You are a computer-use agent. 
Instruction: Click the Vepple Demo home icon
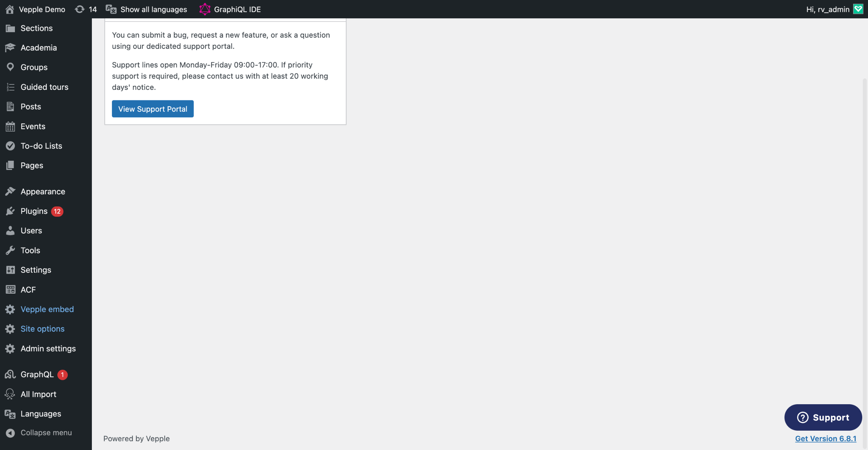coord(10,9)
